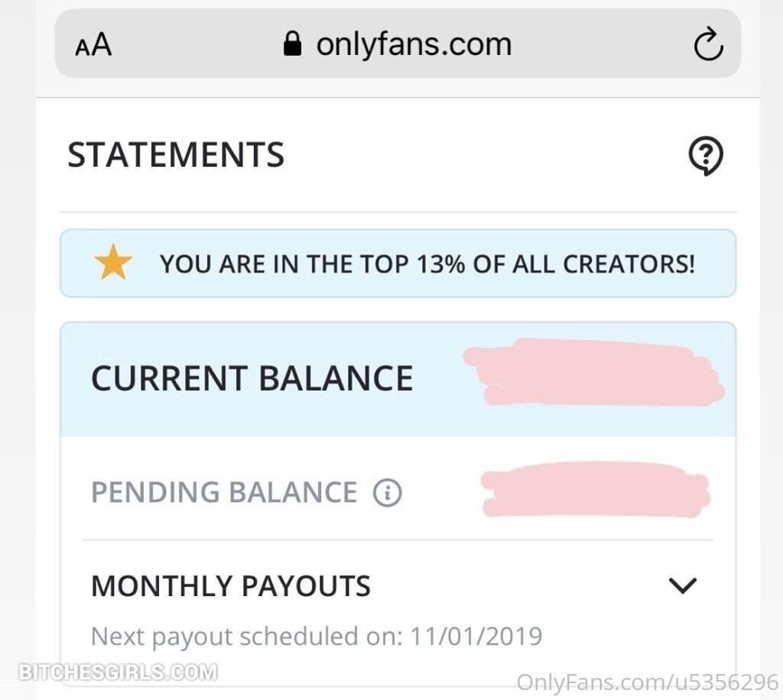Viewport: 783px width, 700px height.
Task: Click the OnlyFans.com/u5356296 watermark link
Action: [647, 682]
